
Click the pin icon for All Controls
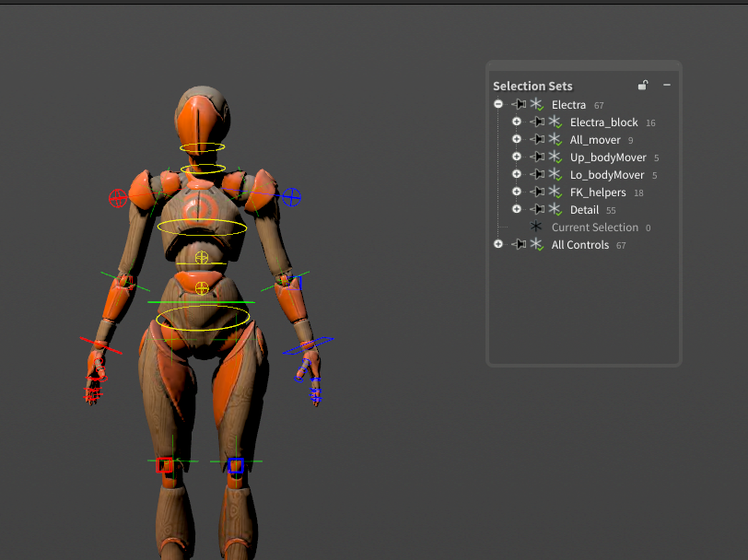pyautogui.click(x=520, y=245)
